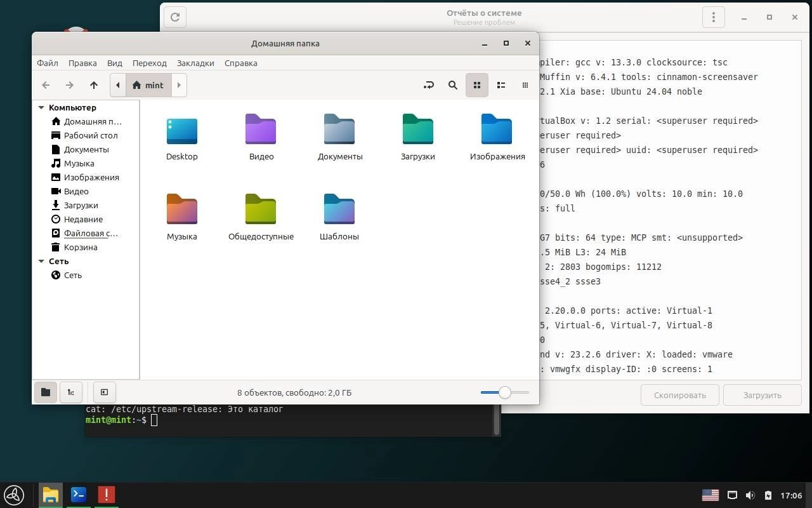Click the terminal scrollbar
This screenshot has width=812, height=508.
click(x=497, y=420)
